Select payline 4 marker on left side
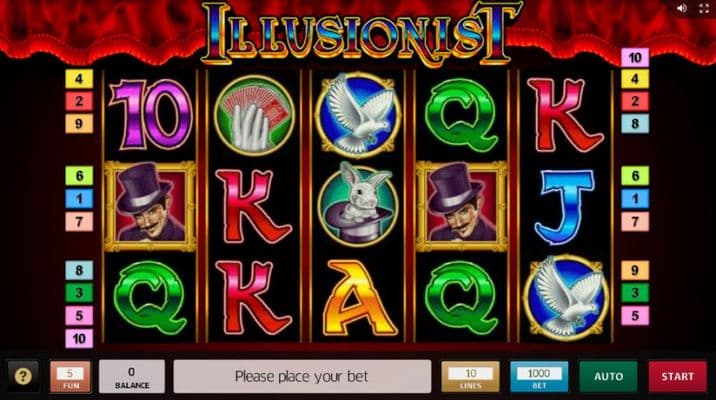This screenshot has height=400, width=716. pyautogui.click(x=79, y=79)
